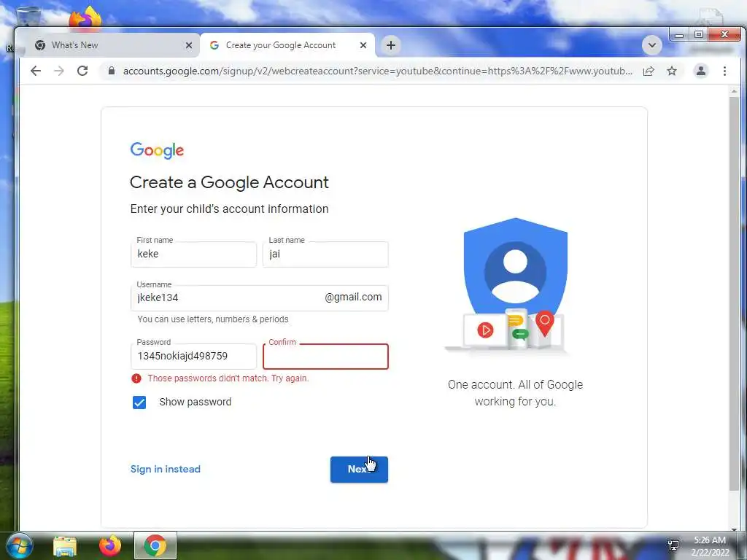Click the Password field

coord(193,356)
